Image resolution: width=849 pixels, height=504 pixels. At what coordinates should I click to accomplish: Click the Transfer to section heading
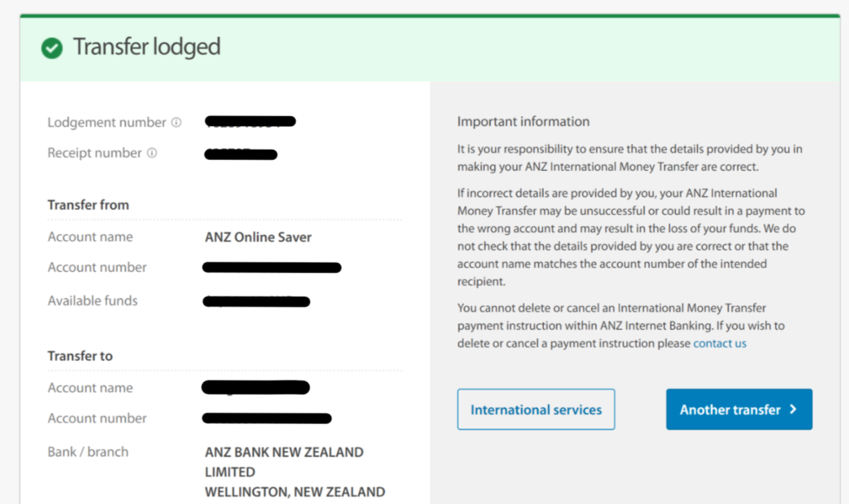pos(80,356)
